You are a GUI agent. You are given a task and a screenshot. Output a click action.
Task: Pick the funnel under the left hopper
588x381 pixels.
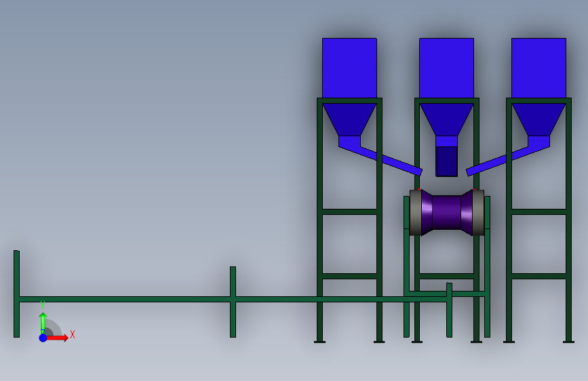pyautogui.click(x=349, y=119)
